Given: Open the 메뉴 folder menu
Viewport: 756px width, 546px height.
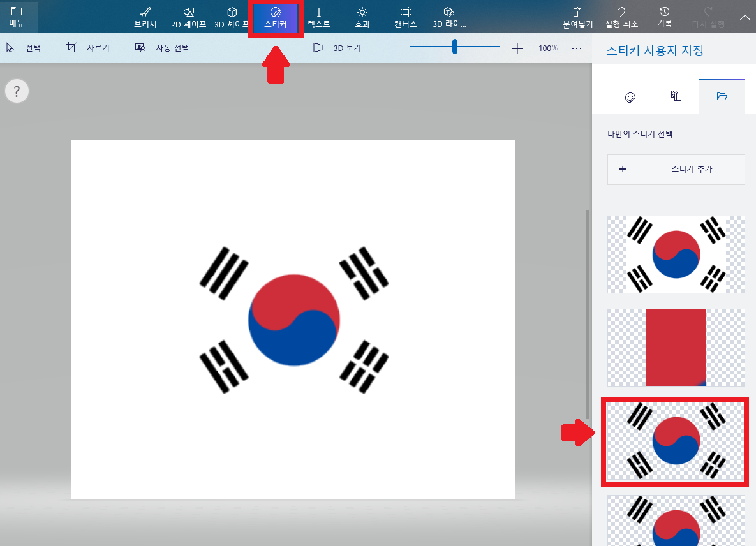Looking at the screenshot, I should 17,17.
